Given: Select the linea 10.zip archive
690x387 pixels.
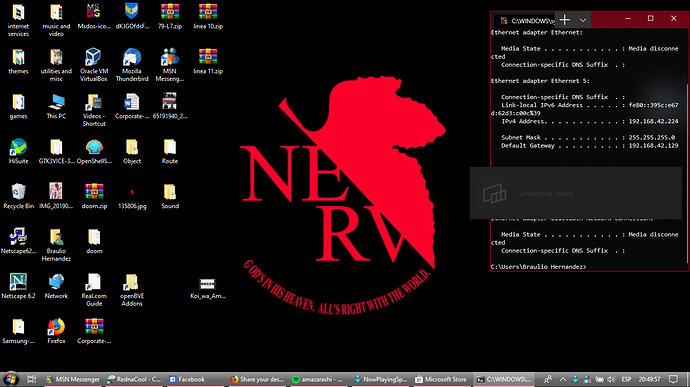Looking at the screenshot, I should pos(208,16).
